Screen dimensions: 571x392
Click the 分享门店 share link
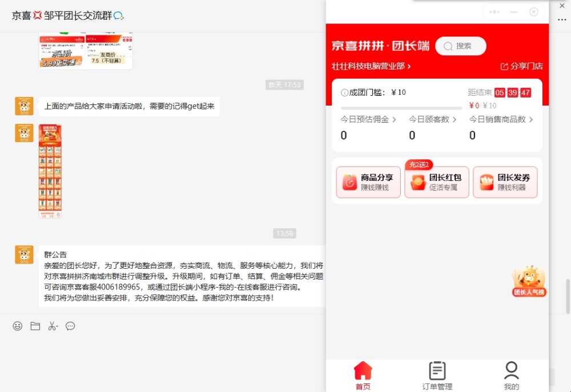(x=522, y=66)
